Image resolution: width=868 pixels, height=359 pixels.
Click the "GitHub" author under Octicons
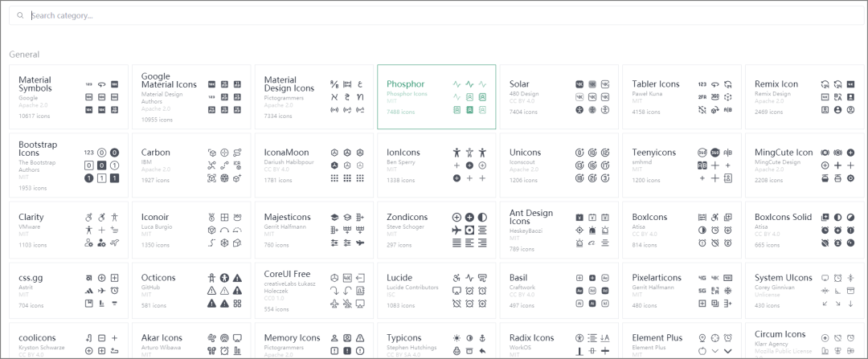150,288
